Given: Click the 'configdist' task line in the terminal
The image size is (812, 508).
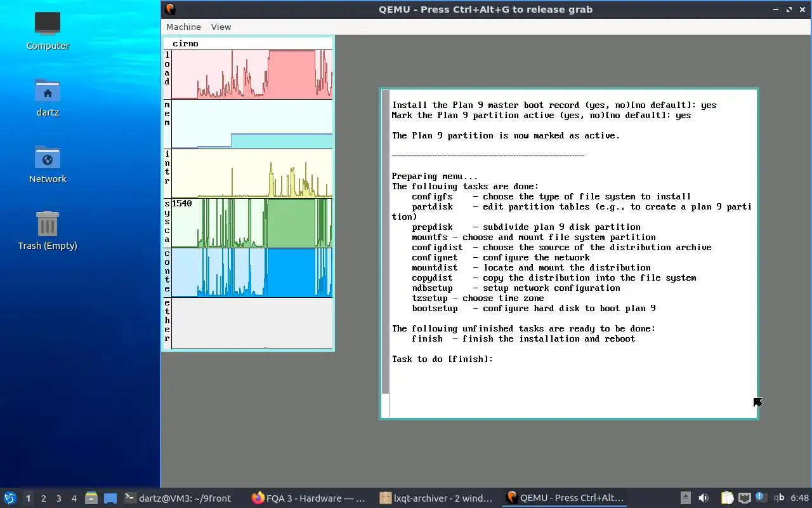Looking at the screenshot, I should [x=561, y=248].
